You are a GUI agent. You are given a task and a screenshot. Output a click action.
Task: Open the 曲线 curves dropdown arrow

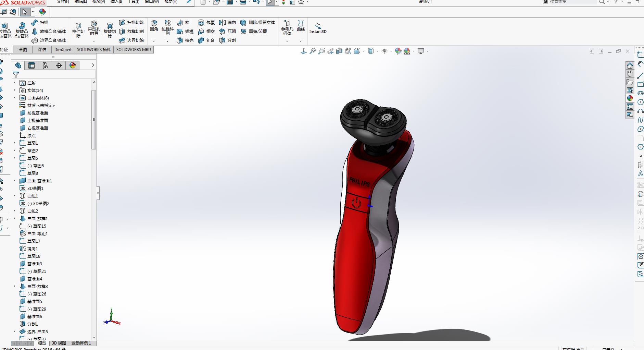pyautogui.click(x=301, y=41)
